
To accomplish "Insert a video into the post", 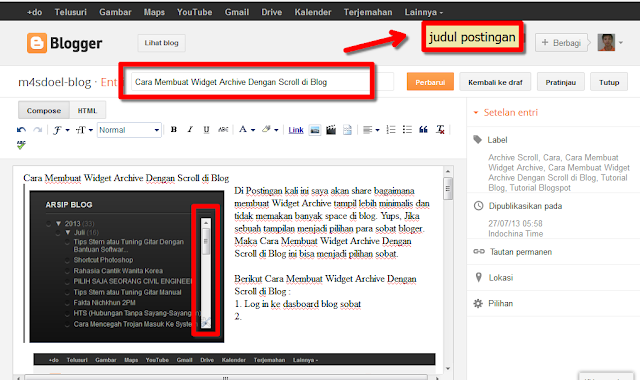I will pyautogui.click(x=331, y=130).
